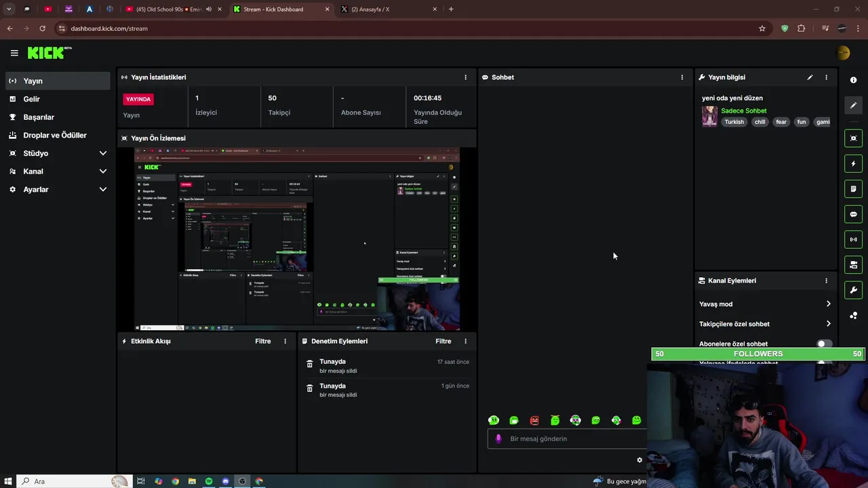Click the taskbar Ara search box

tap(73, 481)
